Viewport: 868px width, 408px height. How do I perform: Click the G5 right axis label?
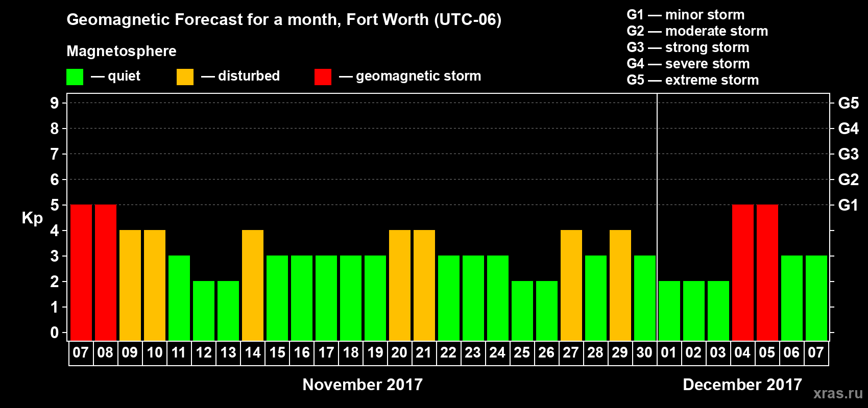pyautogui.click(x=848, y=103)
